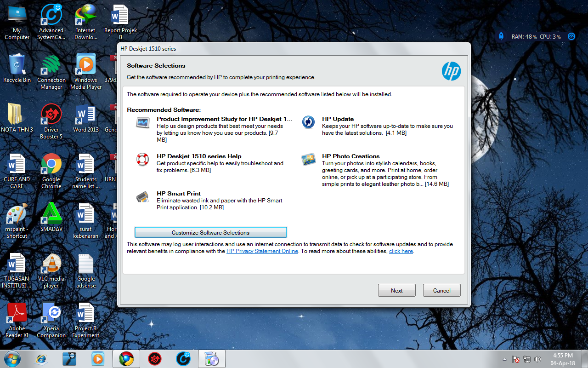Proceed with the Next button
The width and height of the screenshot is (588, 368).
point(397,290)
